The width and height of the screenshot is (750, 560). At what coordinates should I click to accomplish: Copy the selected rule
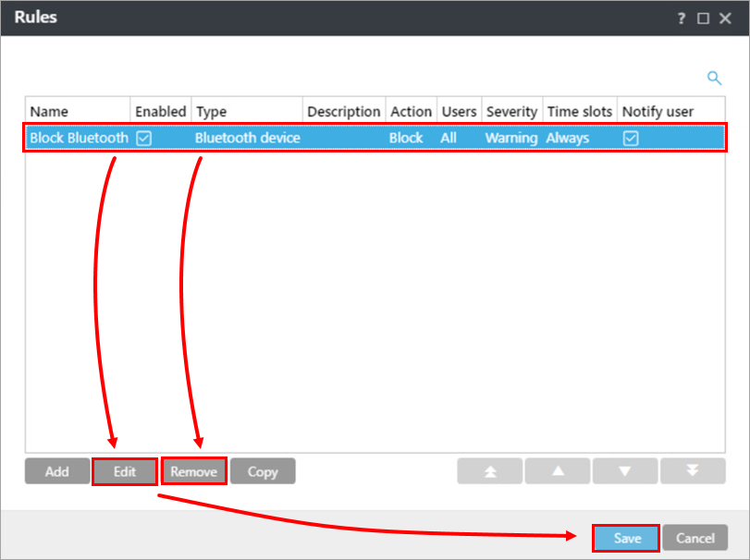pyautogui.click(x=263, y=471)
